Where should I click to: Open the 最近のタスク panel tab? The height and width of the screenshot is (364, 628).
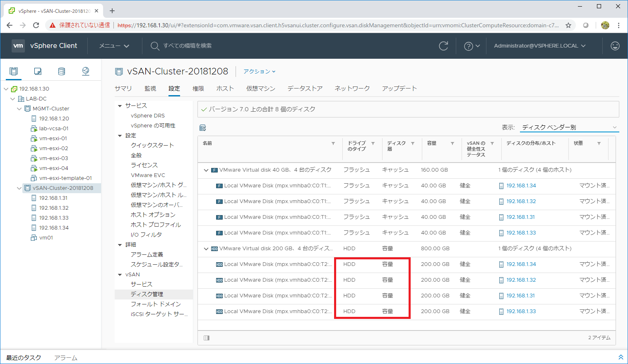click(x=24, y=357)
